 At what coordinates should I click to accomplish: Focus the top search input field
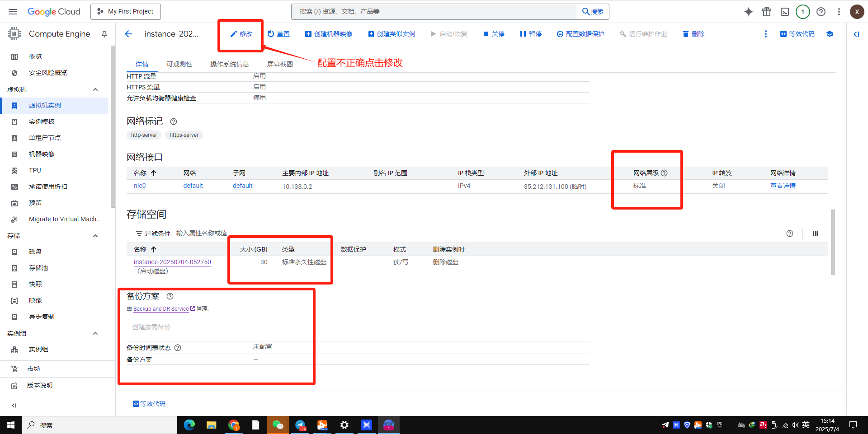click(434, 12)
